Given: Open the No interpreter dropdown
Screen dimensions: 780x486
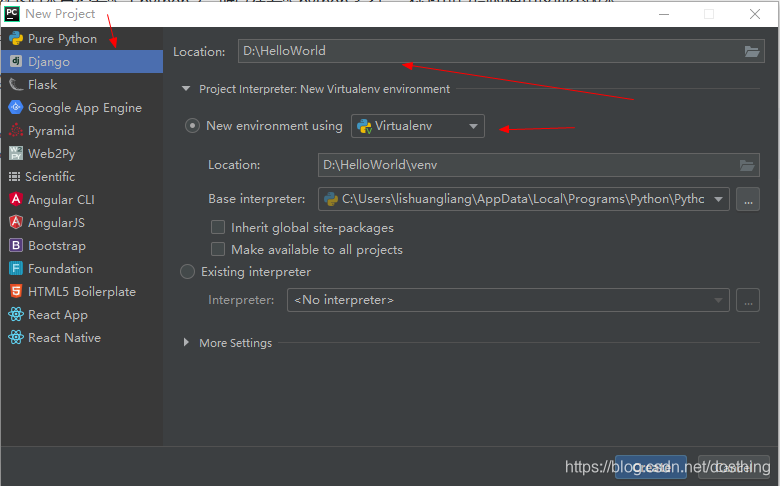Looking at the screenshot, I should 508,300.
